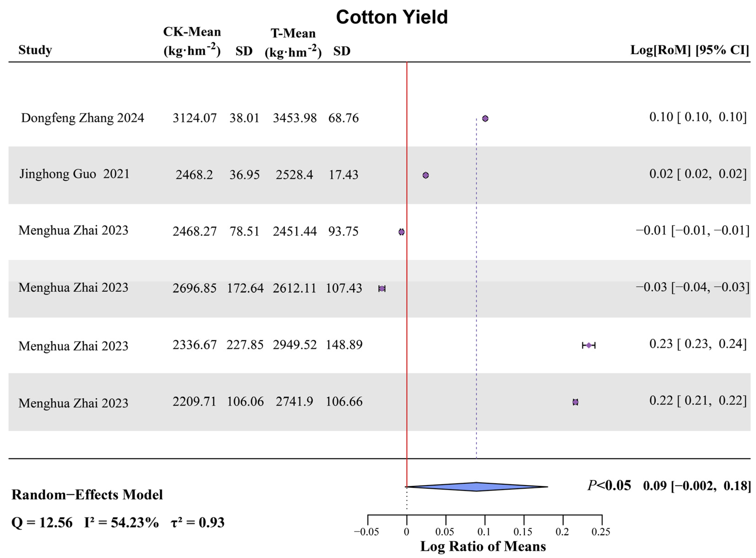Click the P<0.05 label
Viewport: 756px width, 558px height.
(609, 486)
